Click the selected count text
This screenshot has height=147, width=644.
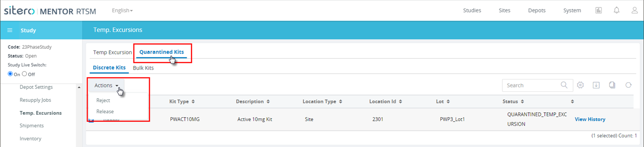click(x=614, y=136)
